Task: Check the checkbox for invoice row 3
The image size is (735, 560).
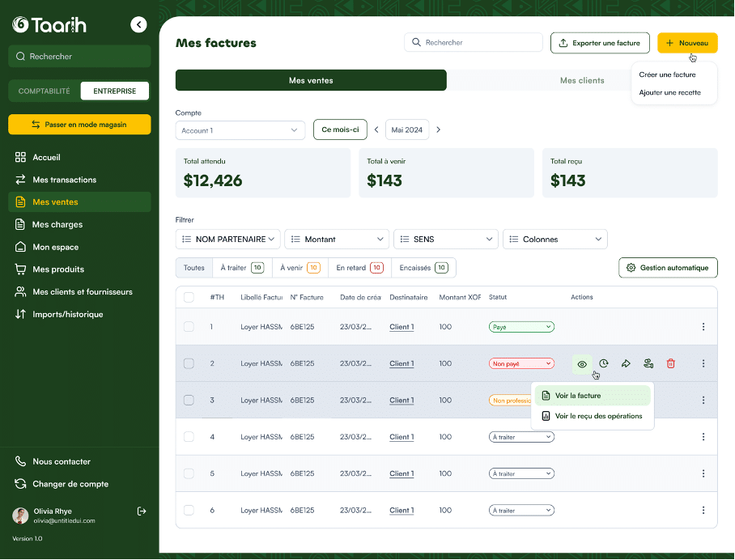Action: (x=189, y=401)
